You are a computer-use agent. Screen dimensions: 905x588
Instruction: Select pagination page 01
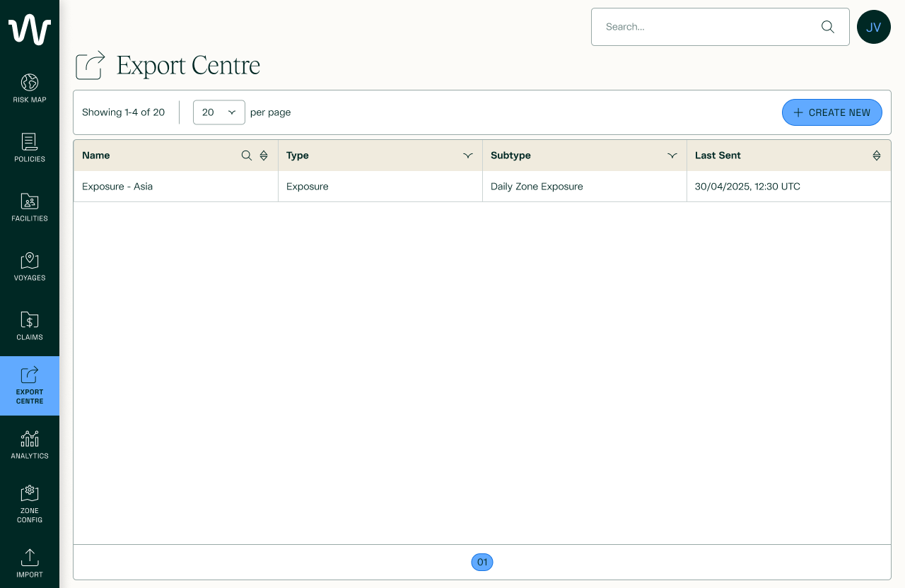pos(482,563)
